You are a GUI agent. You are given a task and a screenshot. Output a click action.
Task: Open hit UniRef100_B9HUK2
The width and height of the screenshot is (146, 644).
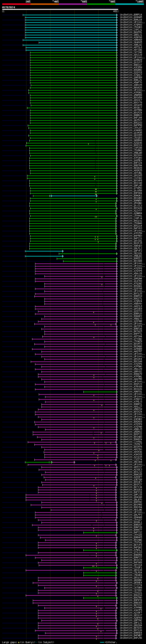click(x=131, y=196)
